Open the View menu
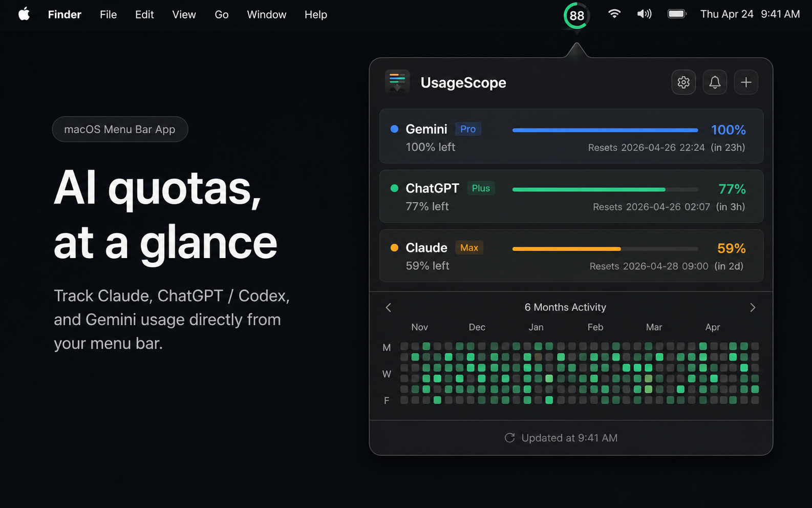812x508 pixels. pyautogui.click(x=184, y=14)
